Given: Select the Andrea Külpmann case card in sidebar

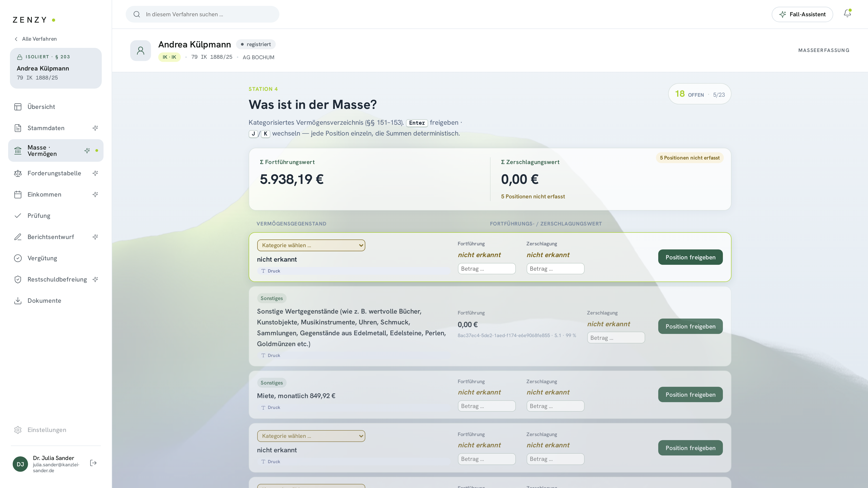Looking at the screenshot, I should (56, 68).
